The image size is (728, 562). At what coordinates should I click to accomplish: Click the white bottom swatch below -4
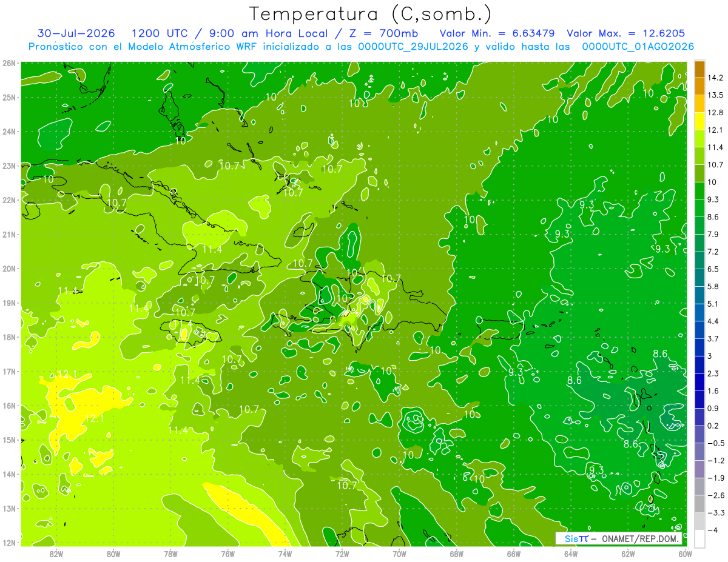coord(699,538)
